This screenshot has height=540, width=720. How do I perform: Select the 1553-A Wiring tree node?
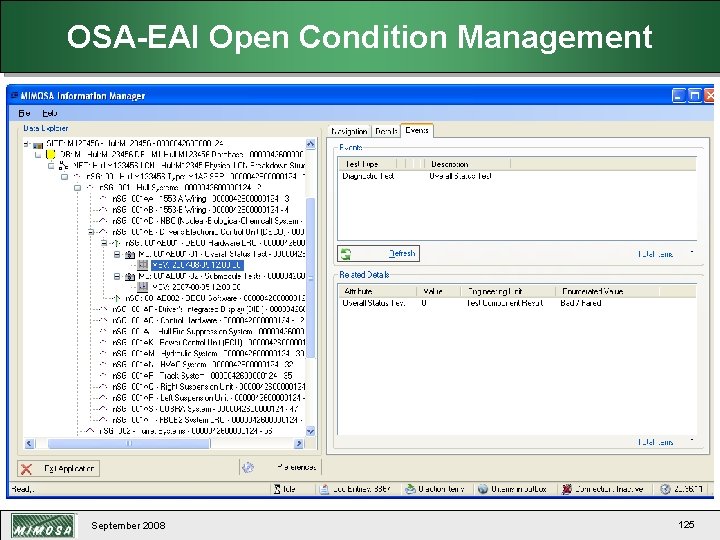point(201,199)
